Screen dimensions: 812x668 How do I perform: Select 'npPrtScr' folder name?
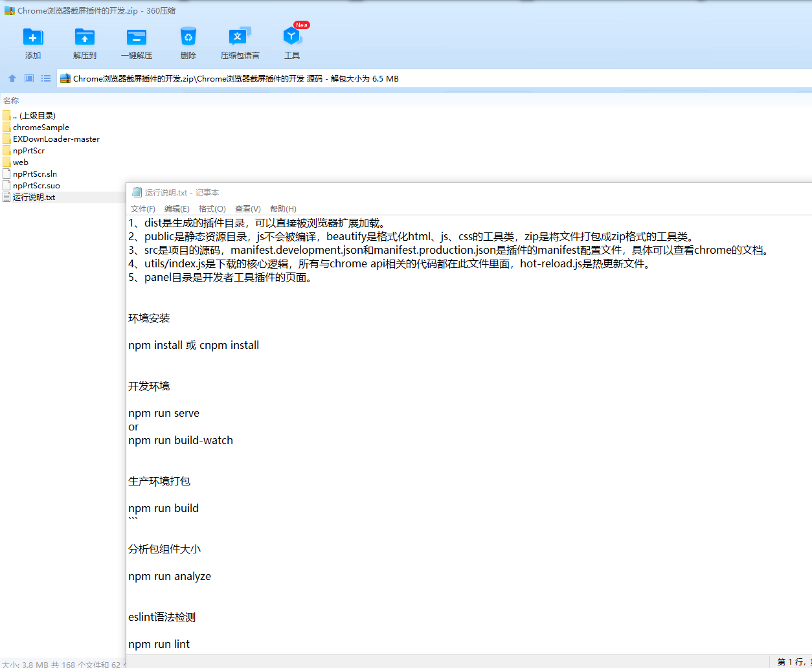tap(28, 150)
